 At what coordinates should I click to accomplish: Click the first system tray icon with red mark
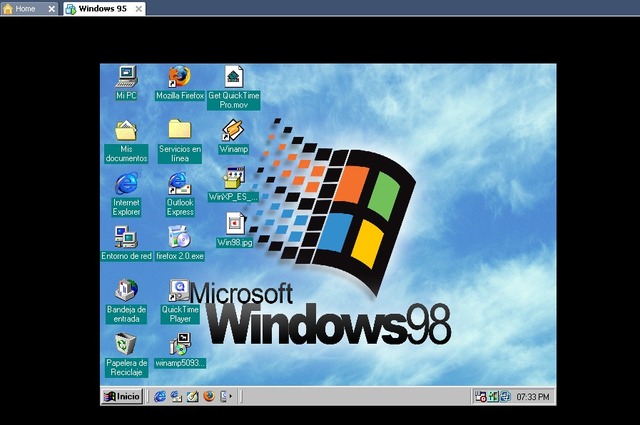click(x=480, y=396)
